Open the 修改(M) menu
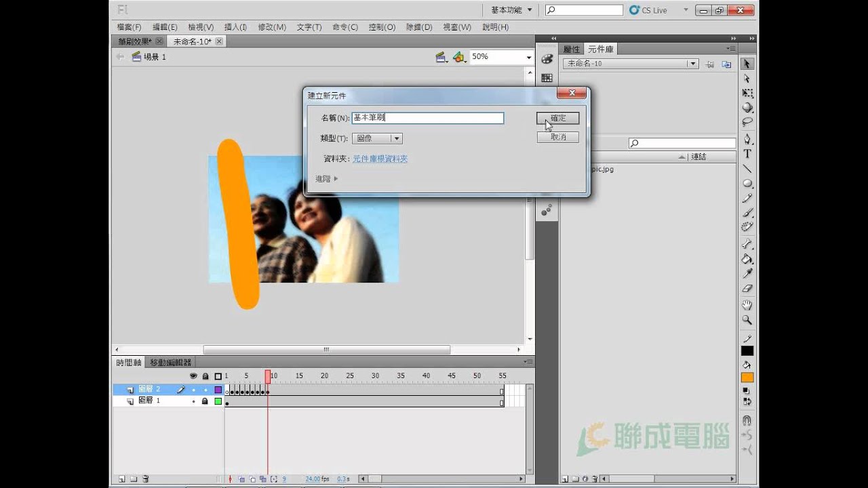This screenshot has width=868, height=488. [x=272, y=27]
